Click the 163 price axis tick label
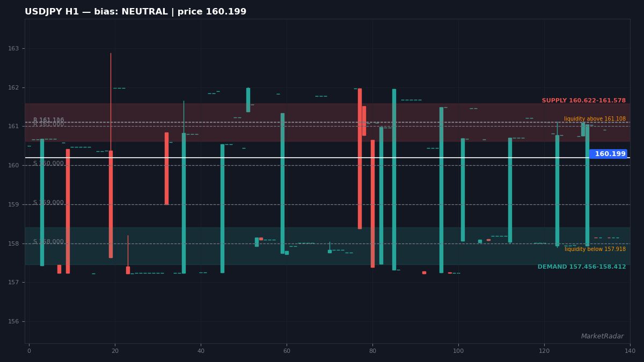The height and width of the screenshot is (362, 644). [x=13, y=49]
